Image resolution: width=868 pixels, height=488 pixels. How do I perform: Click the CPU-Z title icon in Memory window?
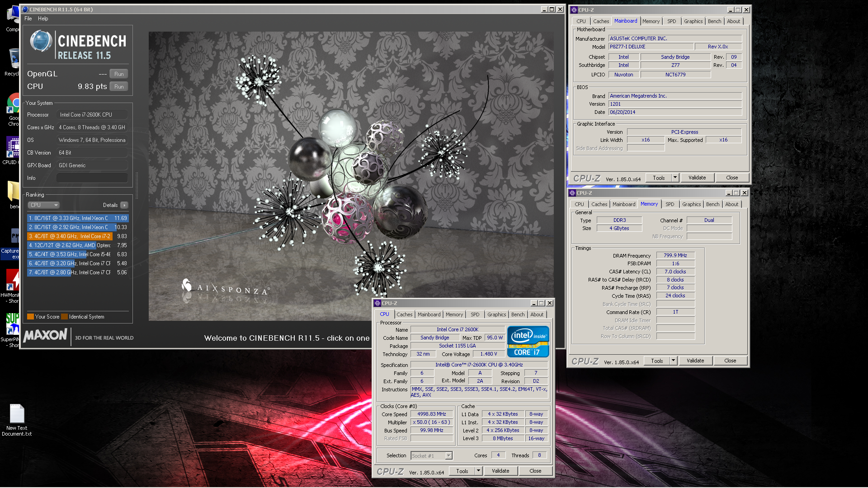[572, 192]
